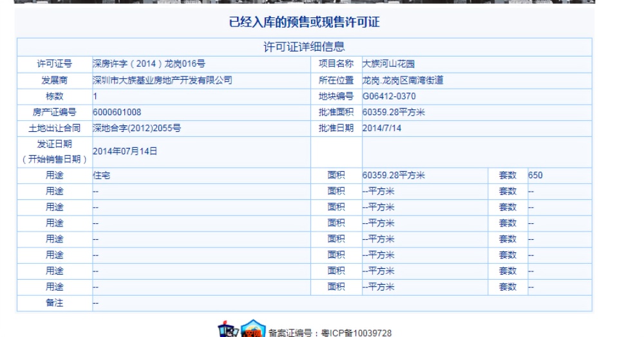Click the 许可证号 label
The height and width of the screenshot is (337, 644).
pos(55,64)
